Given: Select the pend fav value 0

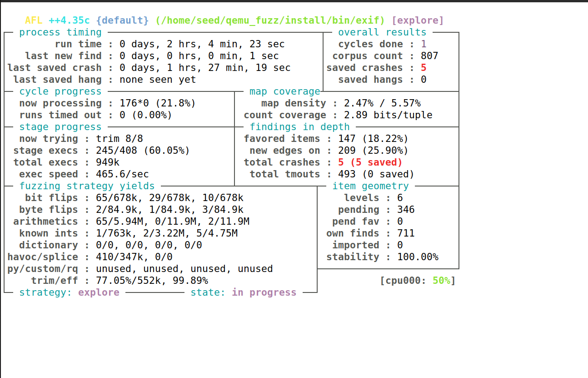Looking at the screenshot, I should (400, 222).
